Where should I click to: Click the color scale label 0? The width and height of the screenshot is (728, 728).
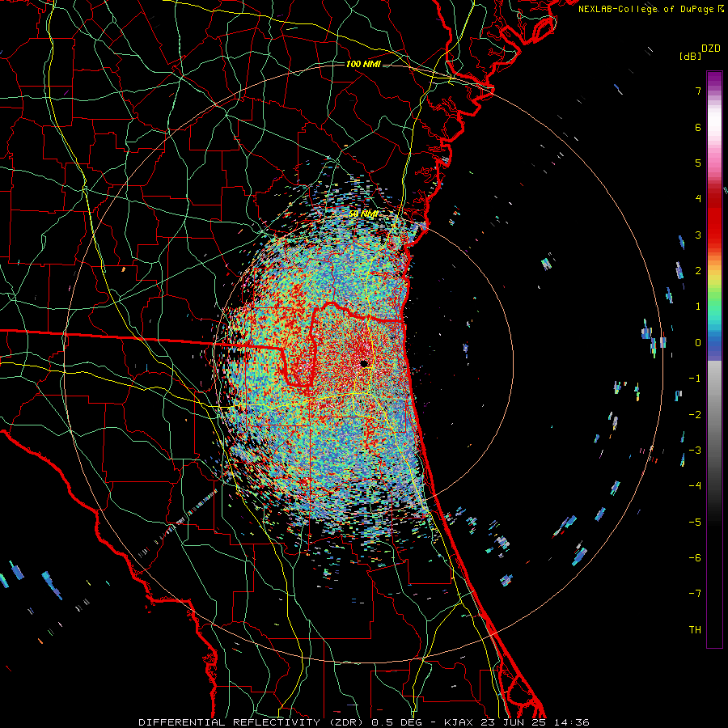pyautogui.click(x=698, y=343)
